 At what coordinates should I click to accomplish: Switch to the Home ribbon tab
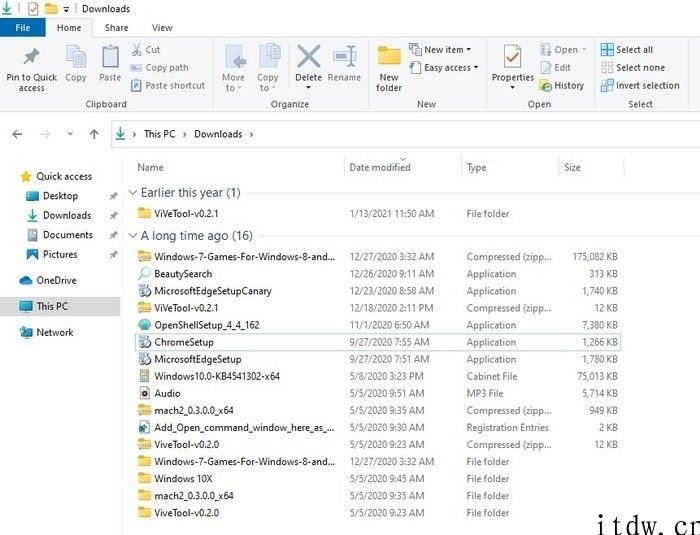[x=69, y=28]
